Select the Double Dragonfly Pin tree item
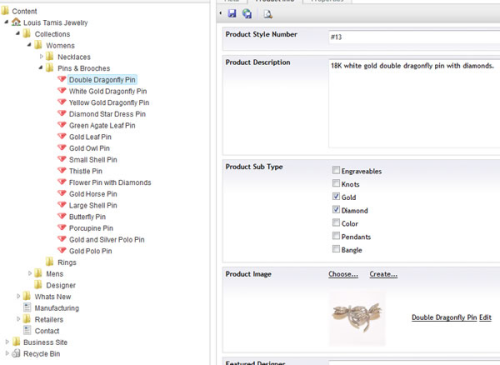This screenshot has height=365, width=500. (102, 80)
